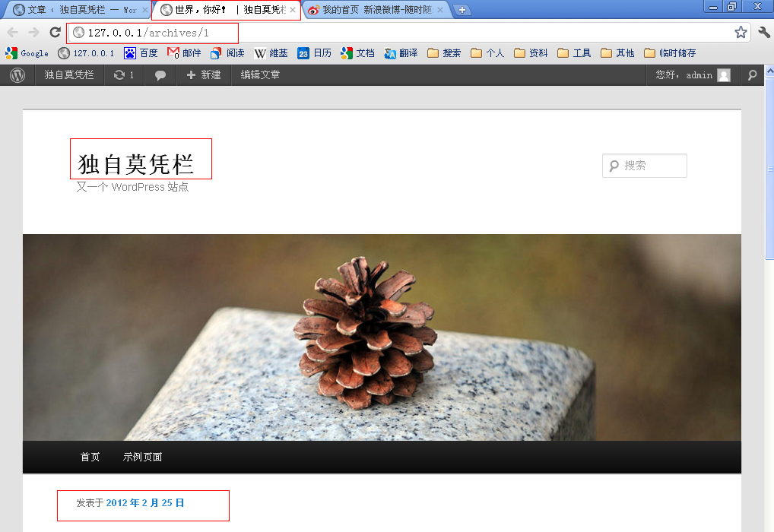Screen dimensions: 774x532
Task: Open a new tab with plus button
Action: [462, 10]
